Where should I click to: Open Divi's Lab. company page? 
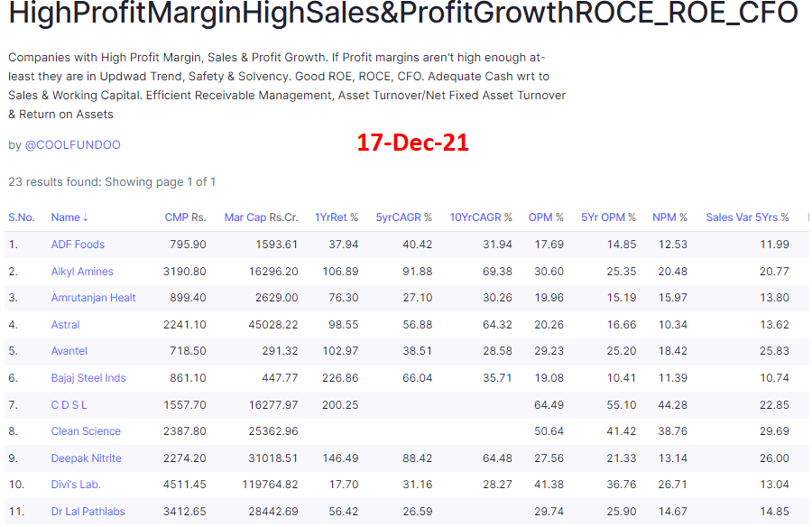pos(76,485)
